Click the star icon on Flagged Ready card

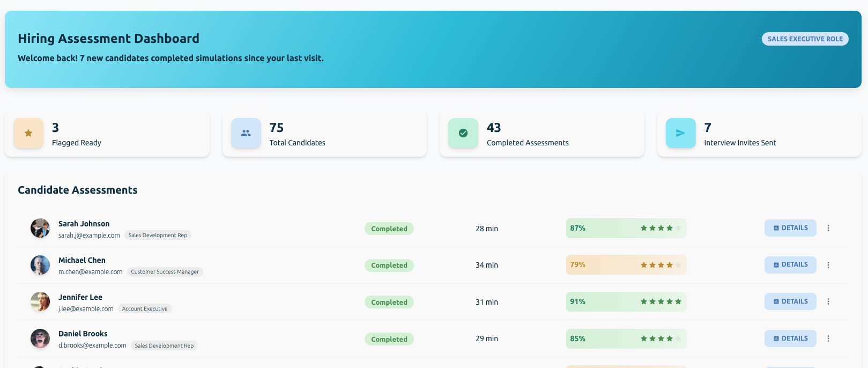(x=28, y=133)
